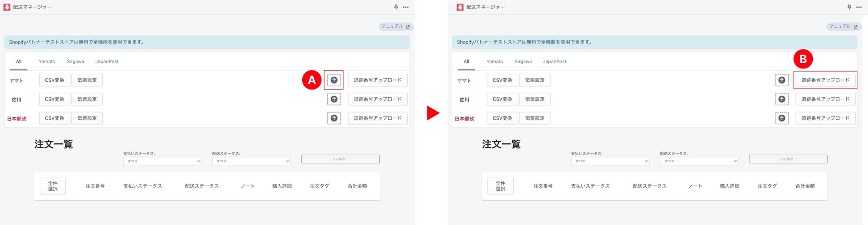
Task: Click 日本郵政 row CSV変換 button, left screenshot
Action: [x=55, y=118]
